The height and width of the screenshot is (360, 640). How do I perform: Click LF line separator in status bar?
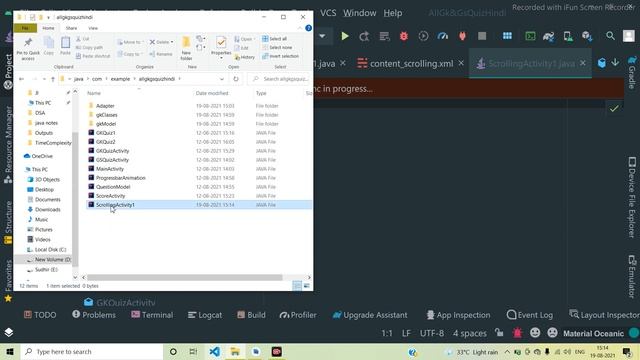click(406, 333)
